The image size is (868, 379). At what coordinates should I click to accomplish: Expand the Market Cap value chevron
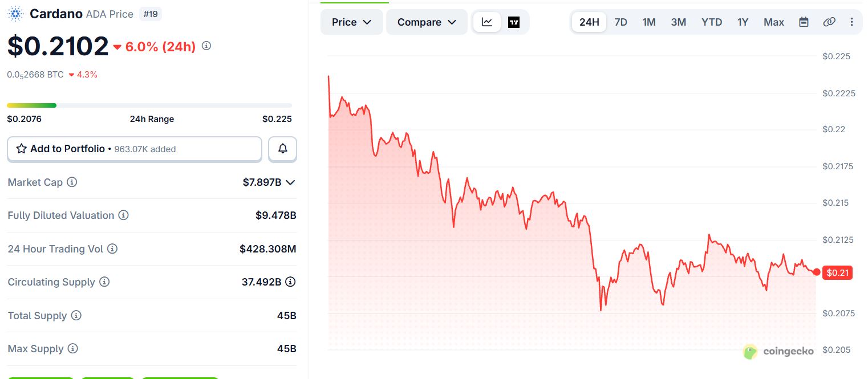pos(290,182)
